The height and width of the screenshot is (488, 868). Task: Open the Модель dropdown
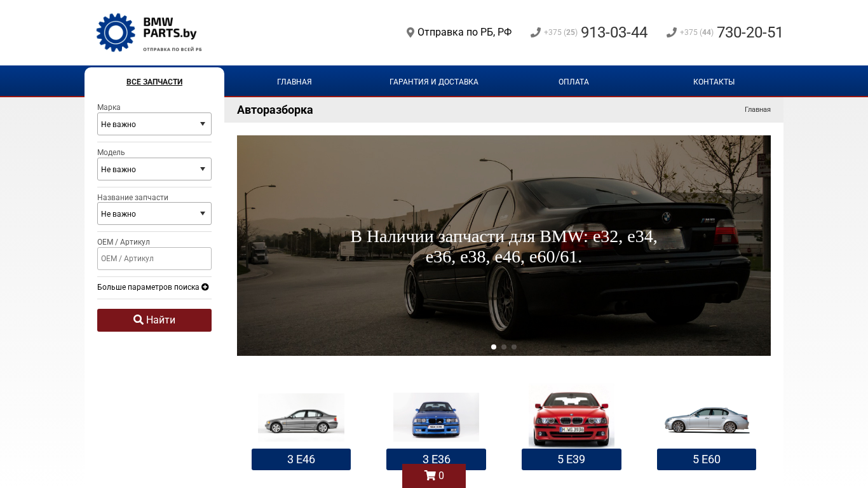pos(154,169)
